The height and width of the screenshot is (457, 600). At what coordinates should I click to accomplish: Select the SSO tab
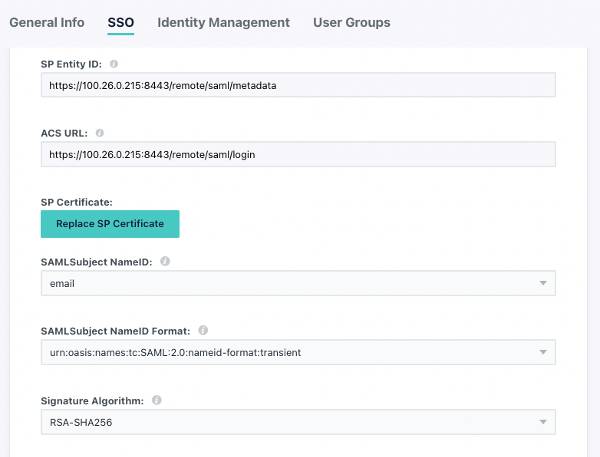pos(121,22)
